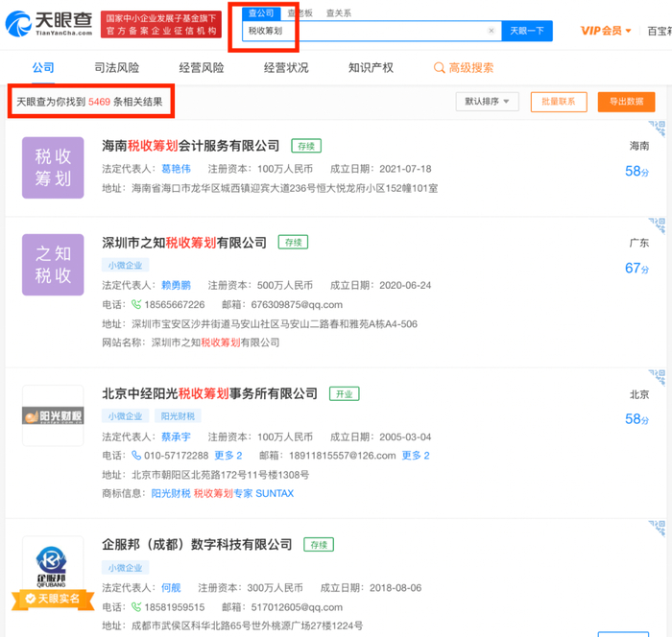672x637 pixels.
Task: Switch to the 经营风险 tab
Action: pos(202,68)
